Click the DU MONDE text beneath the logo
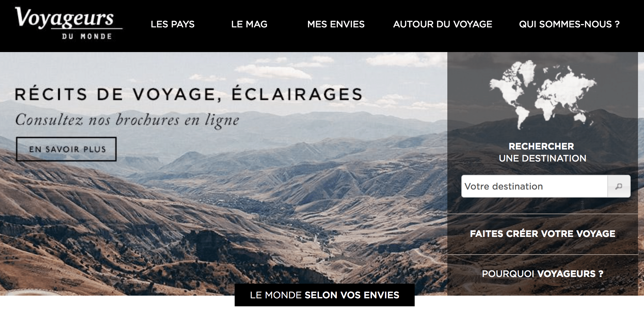This screenshot has height=319, width=644. 87,36
